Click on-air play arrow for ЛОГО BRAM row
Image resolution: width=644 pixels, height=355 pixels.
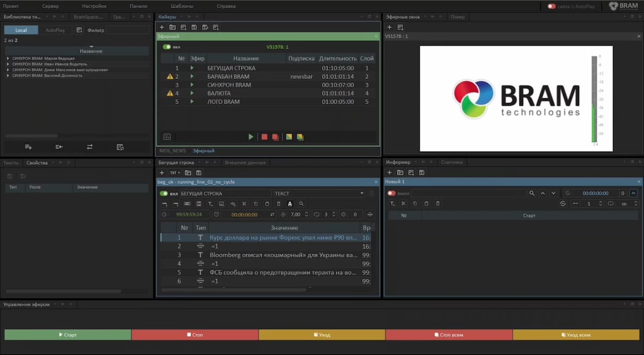[192, 101]
